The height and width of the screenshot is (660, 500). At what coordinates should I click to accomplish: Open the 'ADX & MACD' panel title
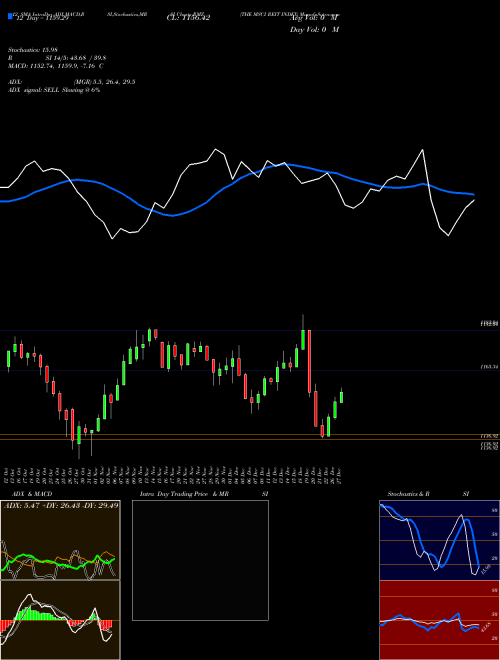pyautogui.click(x=32, y=494)
